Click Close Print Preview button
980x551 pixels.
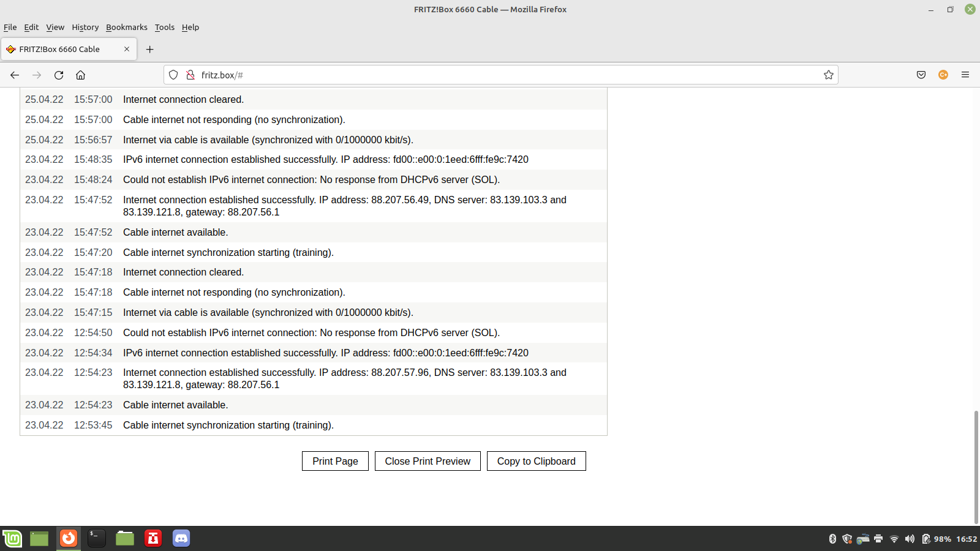(x=428, y=461)
